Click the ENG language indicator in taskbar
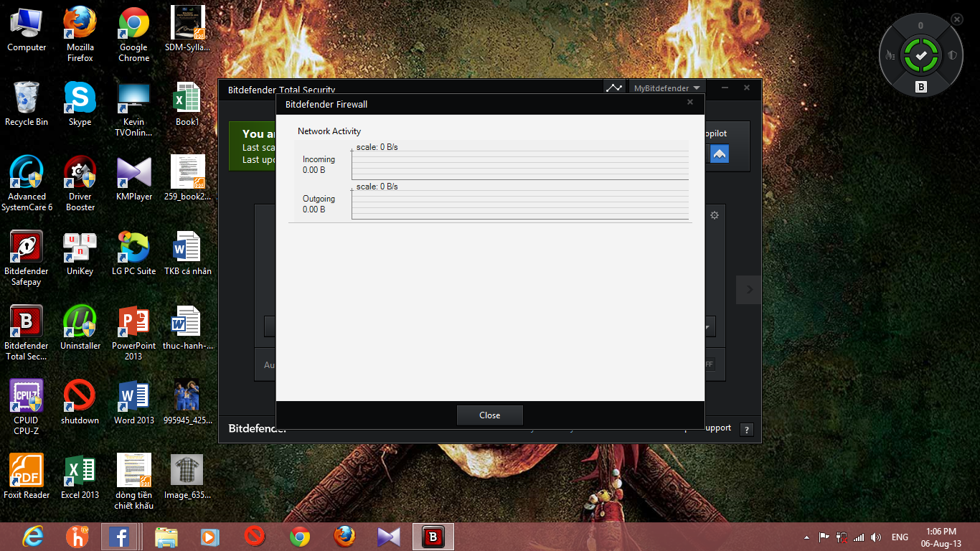 coord(900,537)
